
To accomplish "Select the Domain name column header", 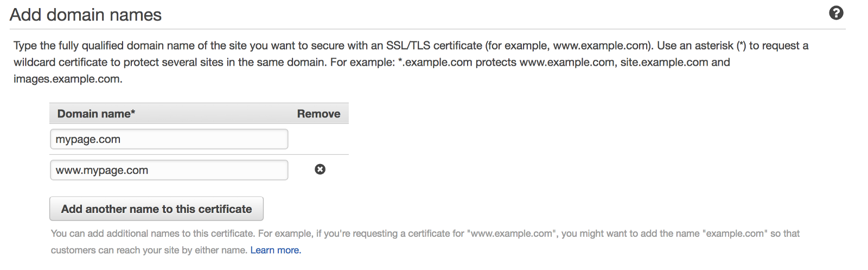I will [96, 114].
